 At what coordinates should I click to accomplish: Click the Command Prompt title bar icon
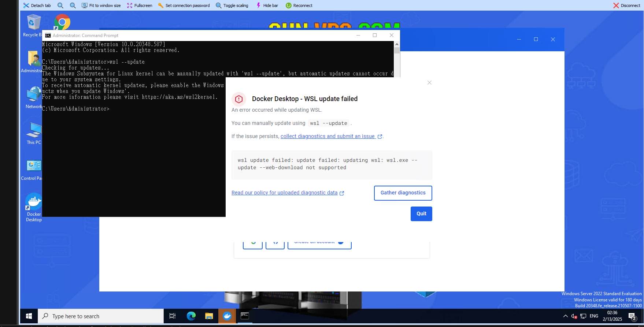click(x=48, y=36)
